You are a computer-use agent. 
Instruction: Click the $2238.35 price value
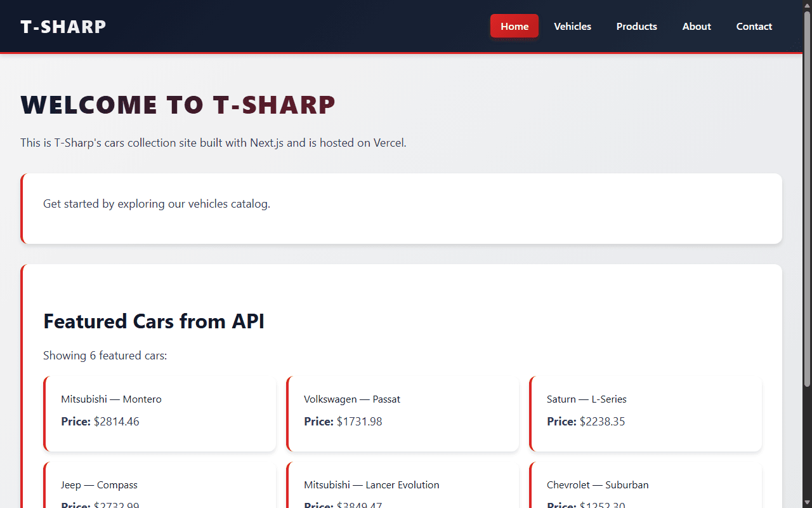pos(603,422)
